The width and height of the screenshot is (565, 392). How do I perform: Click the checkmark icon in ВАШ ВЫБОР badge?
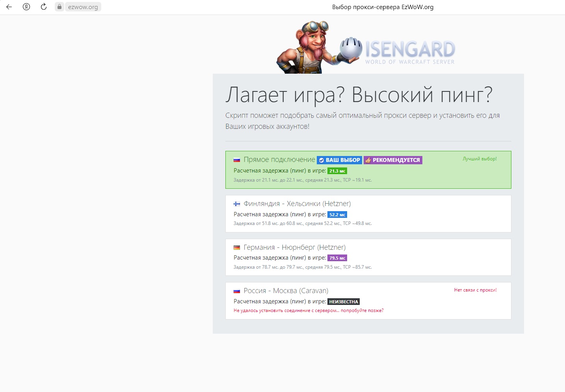(322, 160)
